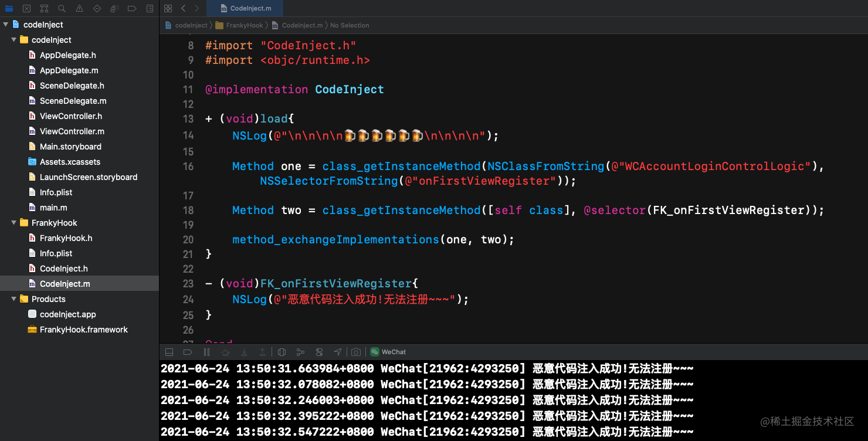Open the Project navigator folder icon
This screenshot has width=868, height=441.
coord(9,9)
